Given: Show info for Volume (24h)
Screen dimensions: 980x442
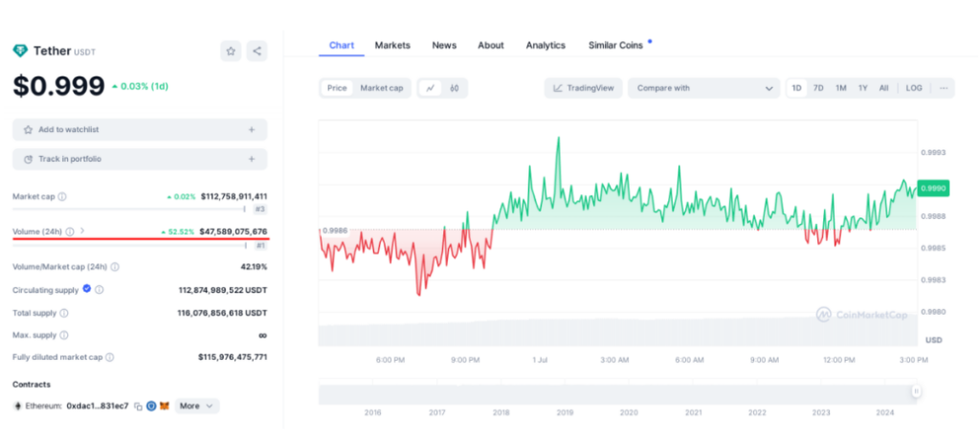Looking at the screenshot, I should (69, 232).
